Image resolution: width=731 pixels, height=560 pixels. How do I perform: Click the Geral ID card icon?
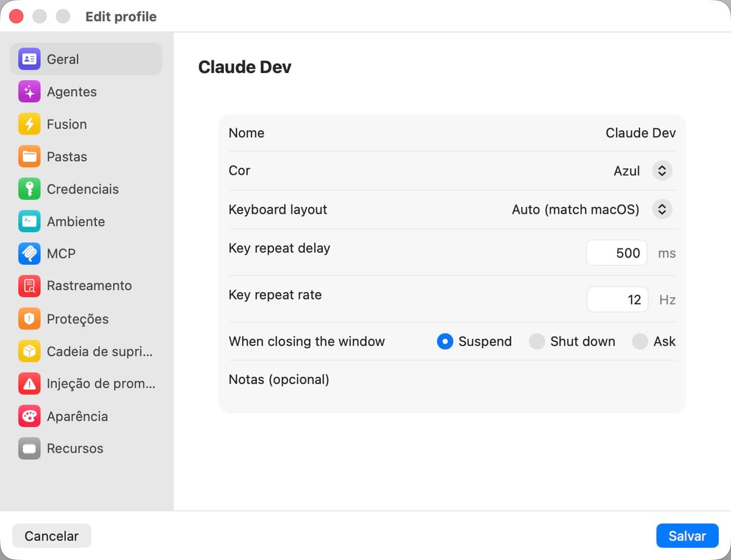[x=29, y=59]
